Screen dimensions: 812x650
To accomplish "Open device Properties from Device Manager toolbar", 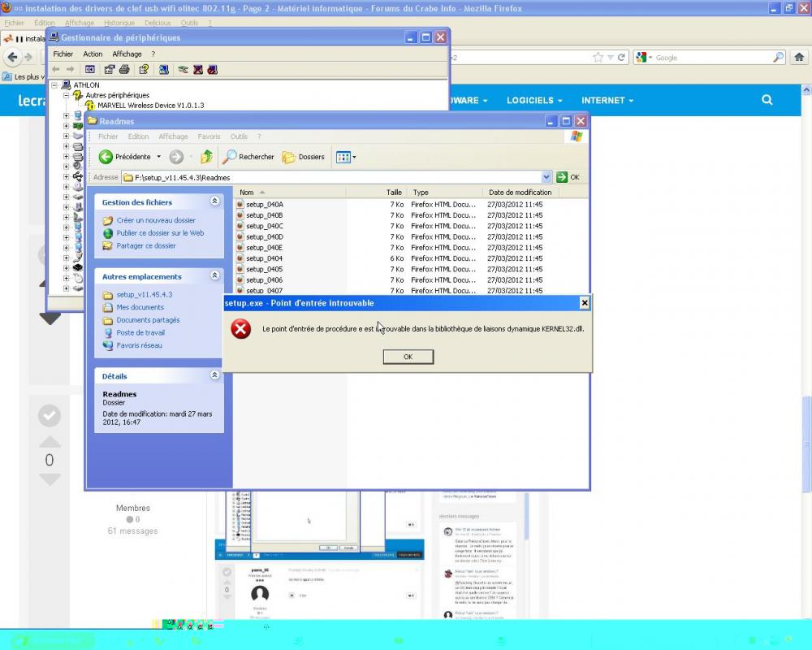I will pyautogui.click(x=109, y=70).
